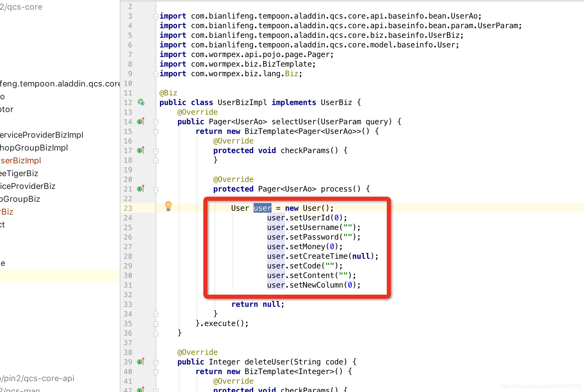Click the '@Biz' annotation on line 11

coord(168,93)
